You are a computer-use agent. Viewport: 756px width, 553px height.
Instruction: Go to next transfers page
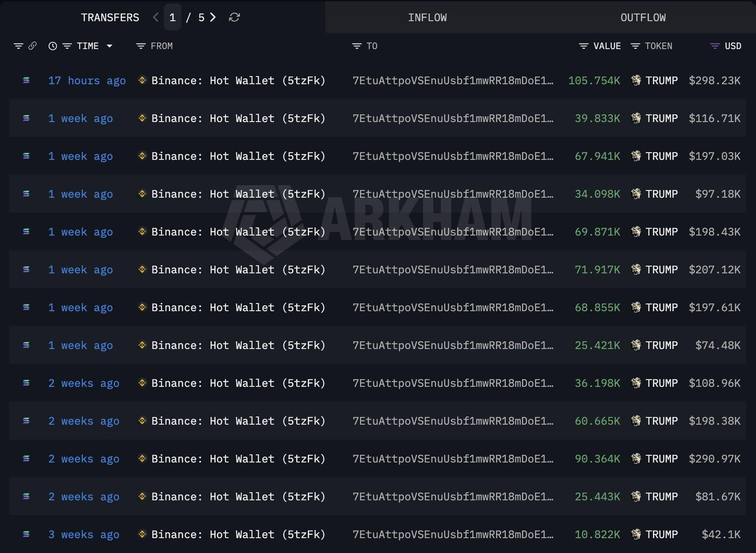click(213, 18)
